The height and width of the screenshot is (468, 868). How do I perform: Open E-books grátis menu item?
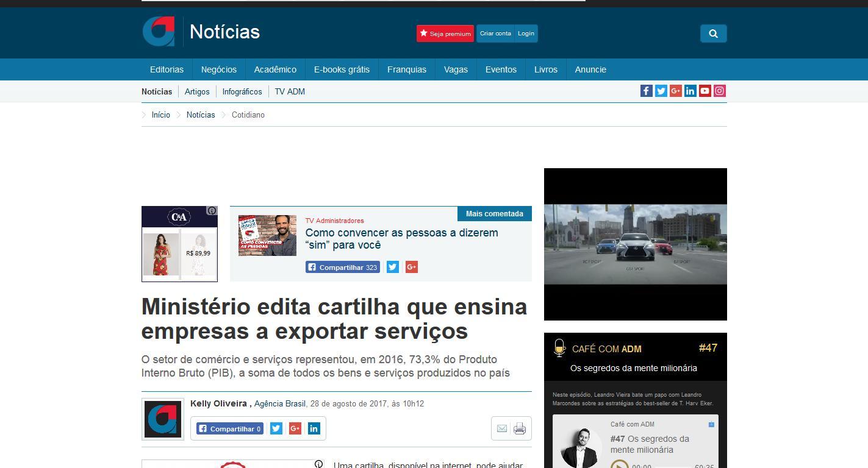click(x=342, y=69)
